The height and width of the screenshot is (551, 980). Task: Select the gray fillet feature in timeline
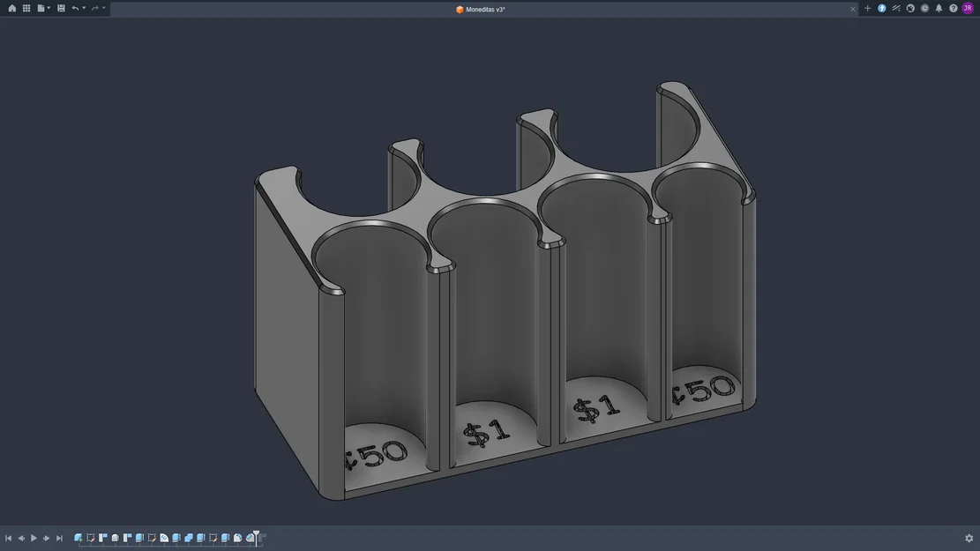tap(115, 537)
